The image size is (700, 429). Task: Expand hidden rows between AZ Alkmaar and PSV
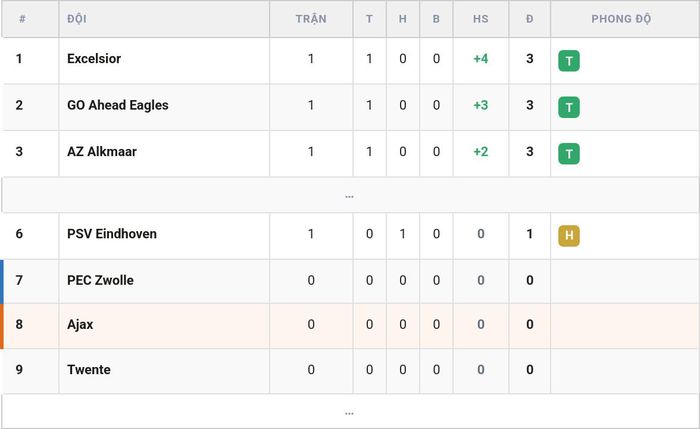(350, 195)
